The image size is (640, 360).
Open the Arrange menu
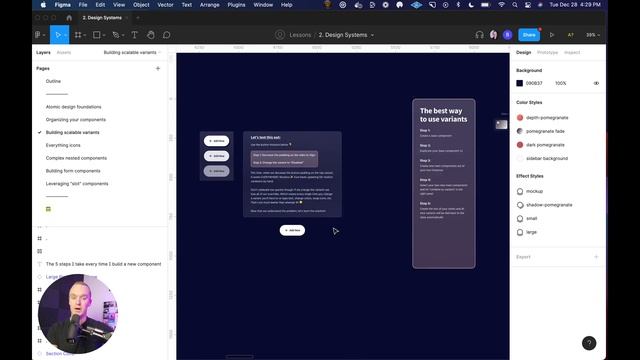[x=210, y=5]
